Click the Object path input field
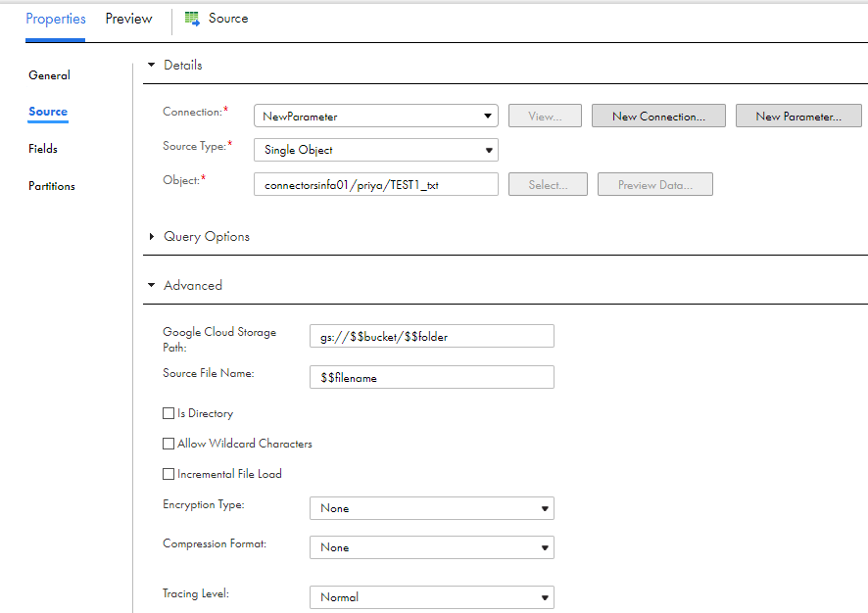868x613 pixels. [x=376, y=185]
